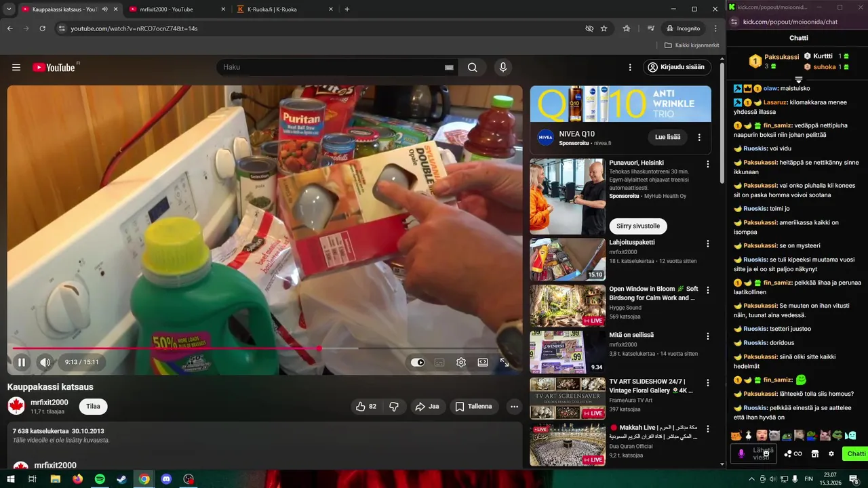868x488 pixels.
Task: Enter fullscreen in the video player
Action: (505, 363)
